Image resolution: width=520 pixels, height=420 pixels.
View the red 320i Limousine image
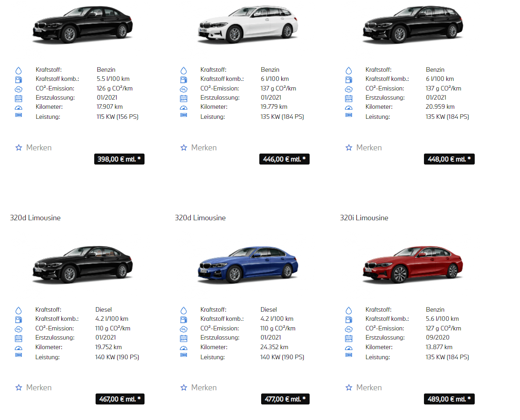tap(413, 265)
